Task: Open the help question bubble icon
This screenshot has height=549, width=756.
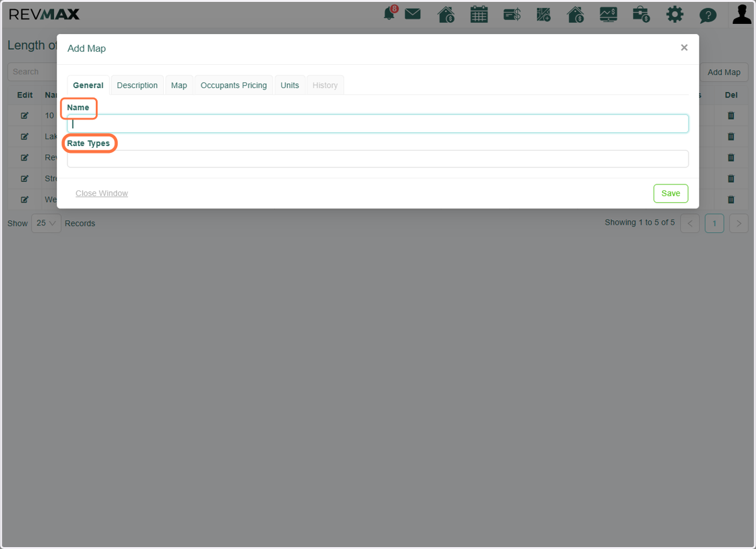Action: pyautogui.click(x=708, y=15)
